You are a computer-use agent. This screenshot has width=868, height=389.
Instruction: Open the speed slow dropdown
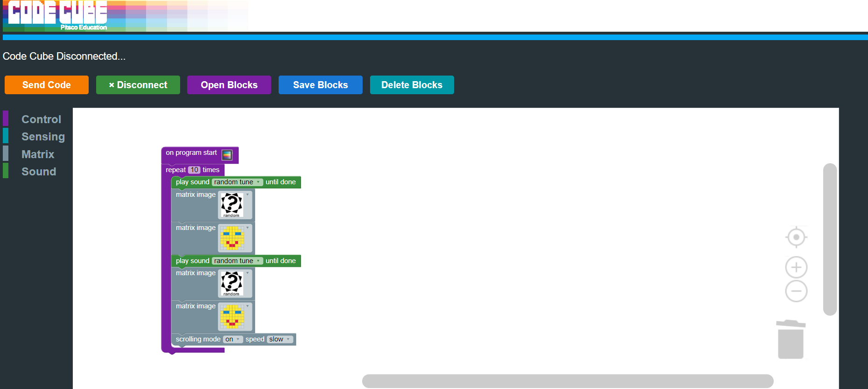click(280, 340)
